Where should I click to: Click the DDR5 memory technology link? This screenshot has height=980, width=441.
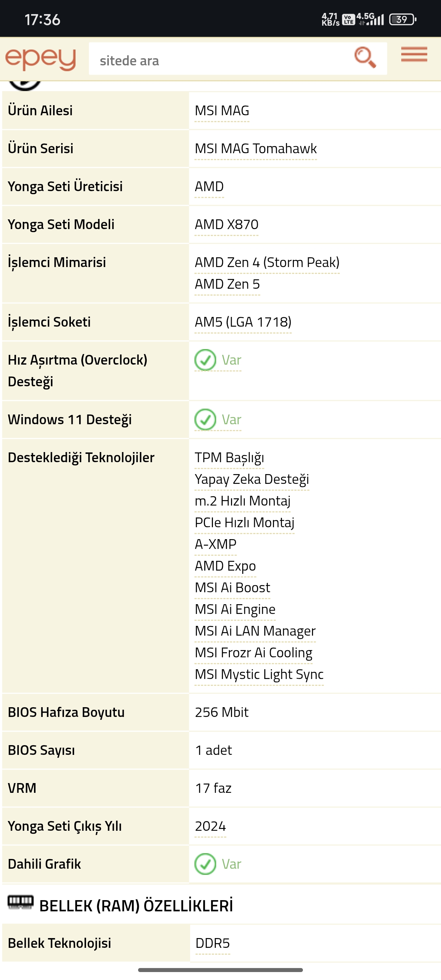pos(212,943)
